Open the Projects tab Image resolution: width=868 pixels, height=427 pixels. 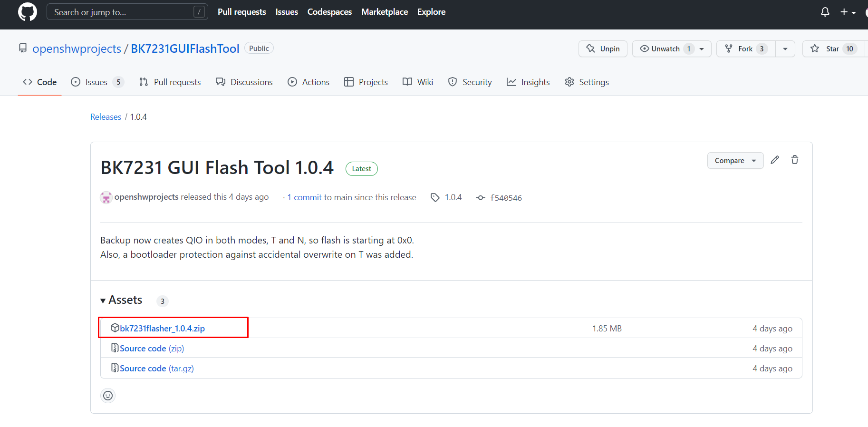[x=366, y=82]
